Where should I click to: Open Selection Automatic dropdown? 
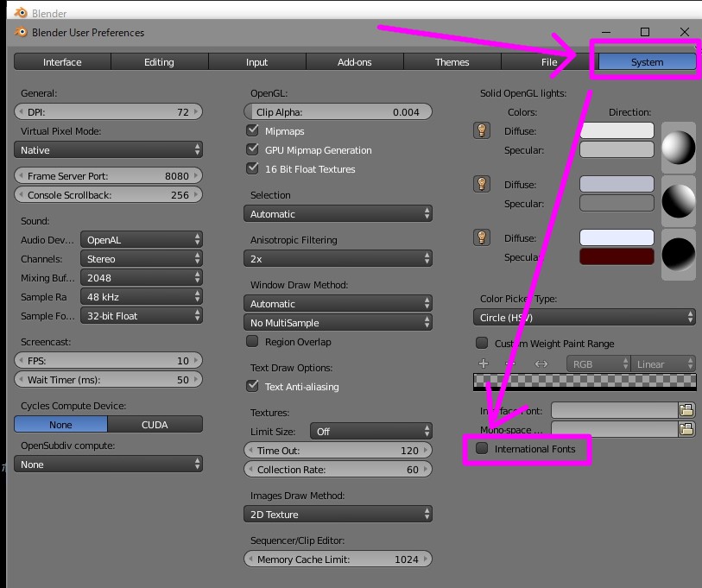point(338,213)
